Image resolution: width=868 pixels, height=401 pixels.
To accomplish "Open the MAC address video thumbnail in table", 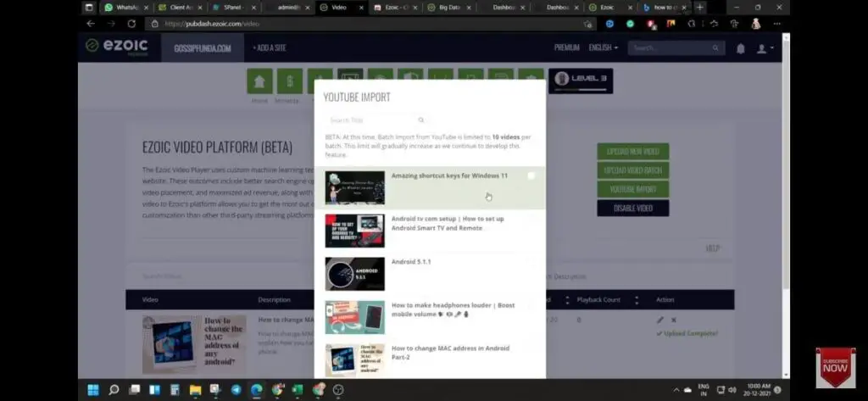I will (194, 344).
